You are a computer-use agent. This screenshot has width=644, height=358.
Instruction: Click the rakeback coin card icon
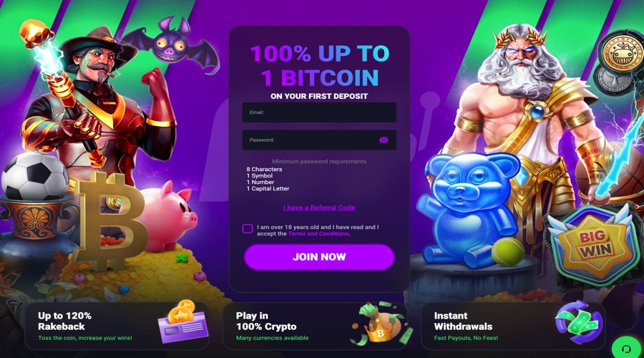point(182,321)
